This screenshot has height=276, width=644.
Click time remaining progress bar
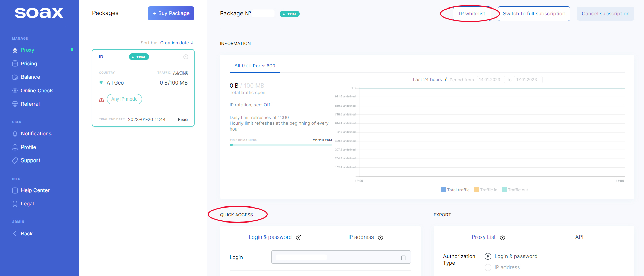point(281,145)
